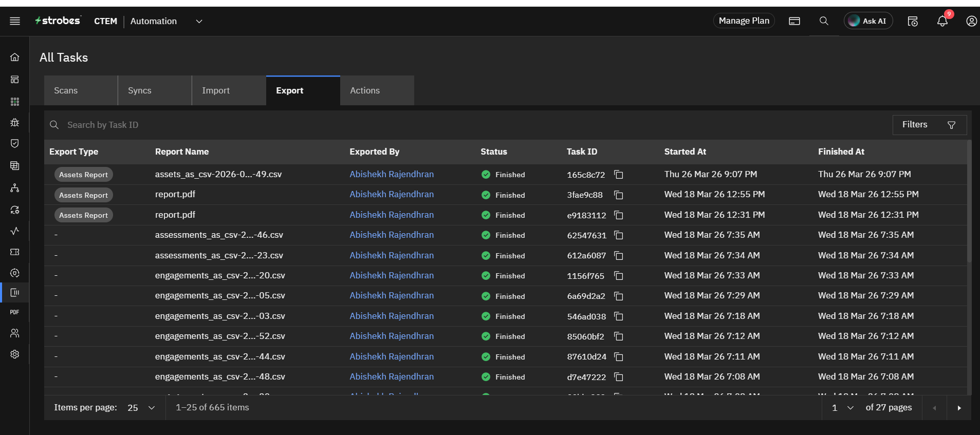The image size is (980, 435).
Task: Open the page number dropdown
Action: pos(843,408)
